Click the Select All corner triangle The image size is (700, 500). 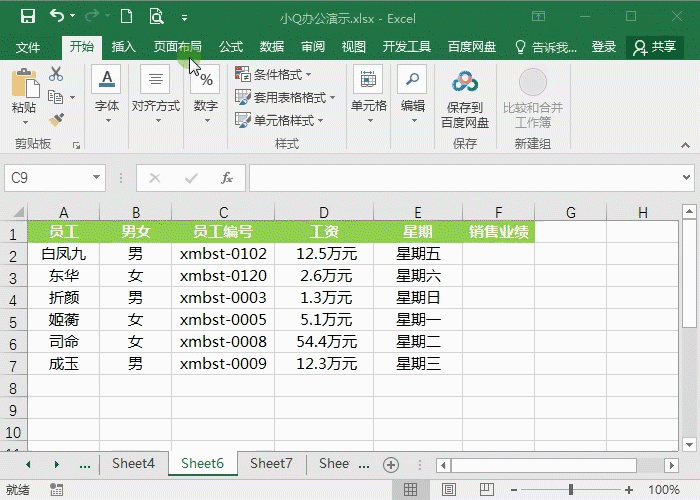(18, 212)
